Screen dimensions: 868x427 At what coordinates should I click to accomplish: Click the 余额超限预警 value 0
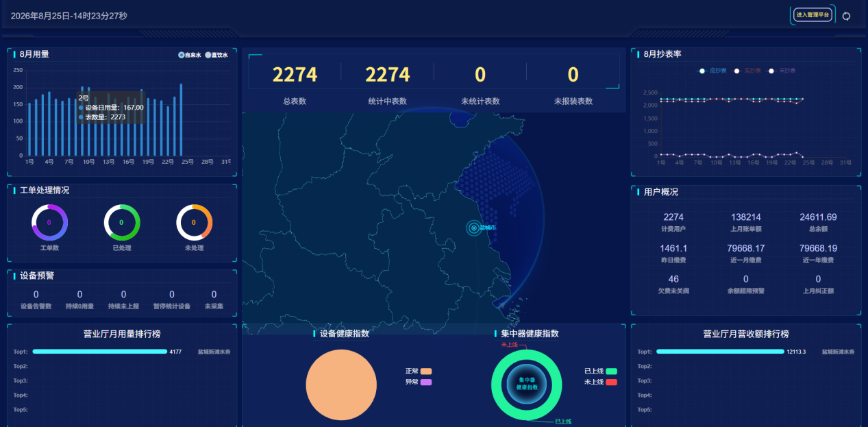pos(746,279)
